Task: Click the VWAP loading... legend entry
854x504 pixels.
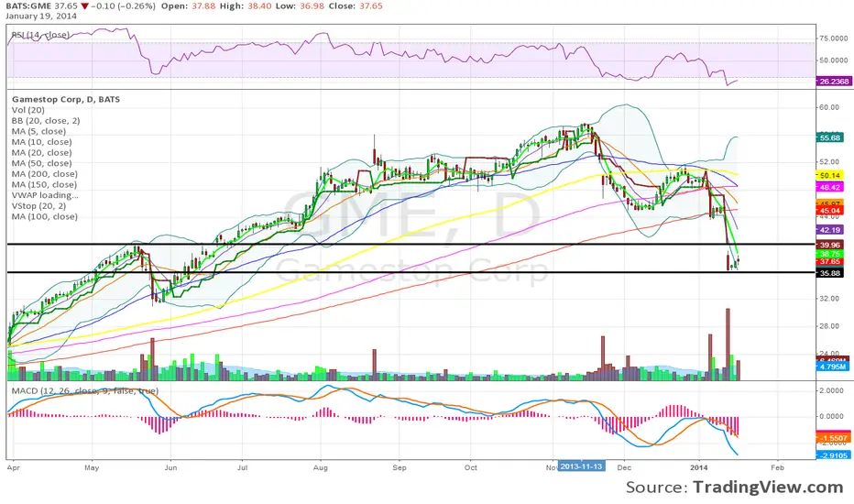Action: click(x=45, y=195)
